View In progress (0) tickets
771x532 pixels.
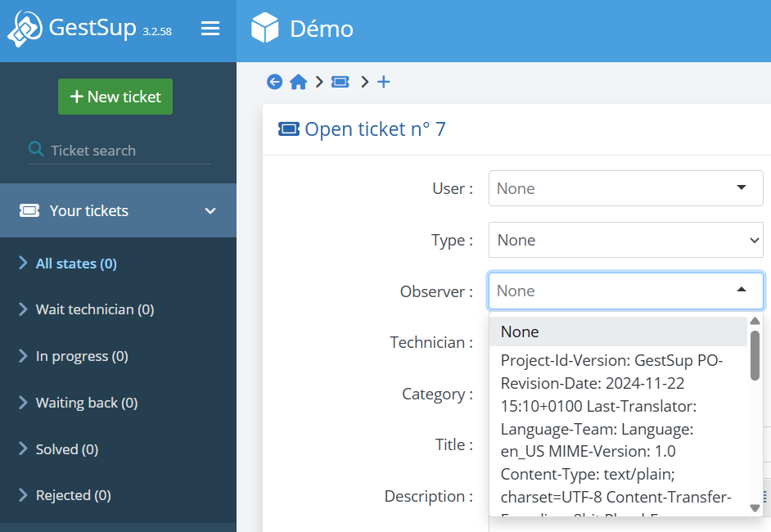(x=82, y=356)
